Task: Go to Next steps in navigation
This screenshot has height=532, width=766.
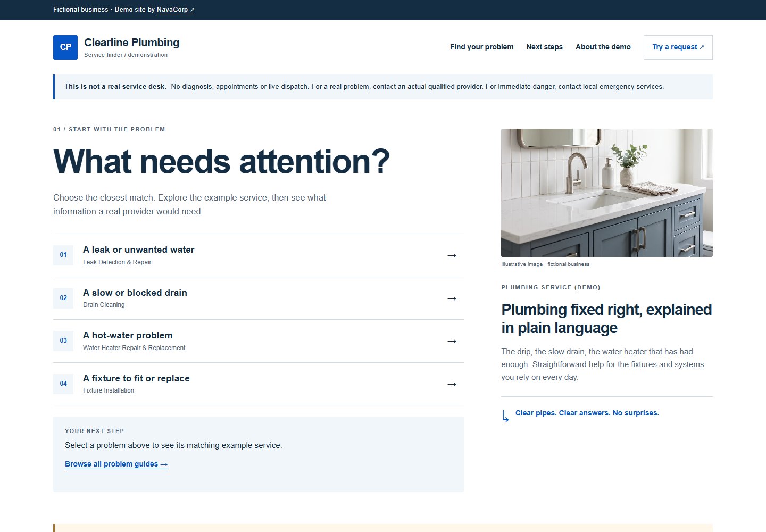Action: coord(544,47)
